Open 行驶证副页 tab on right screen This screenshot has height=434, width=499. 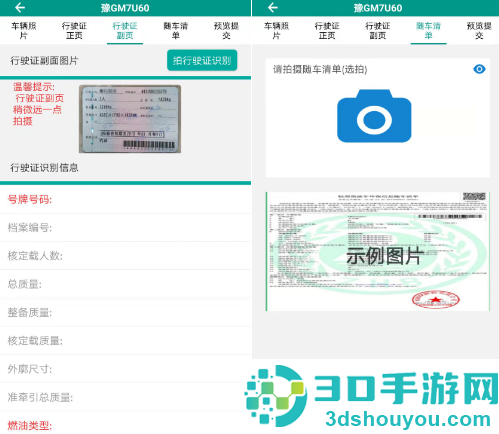point(378,31)
